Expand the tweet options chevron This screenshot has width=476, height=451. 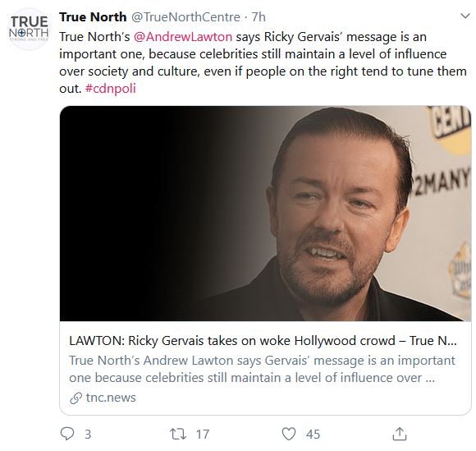point(465,16)
